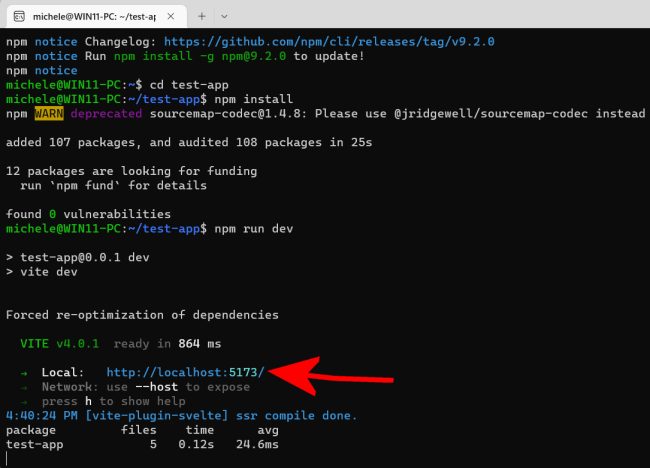The height and width of the screenshot is (468, 650).
Task: Click the 'npm install -g npm@9.2.0' text
Action: [x=200, y=56]
